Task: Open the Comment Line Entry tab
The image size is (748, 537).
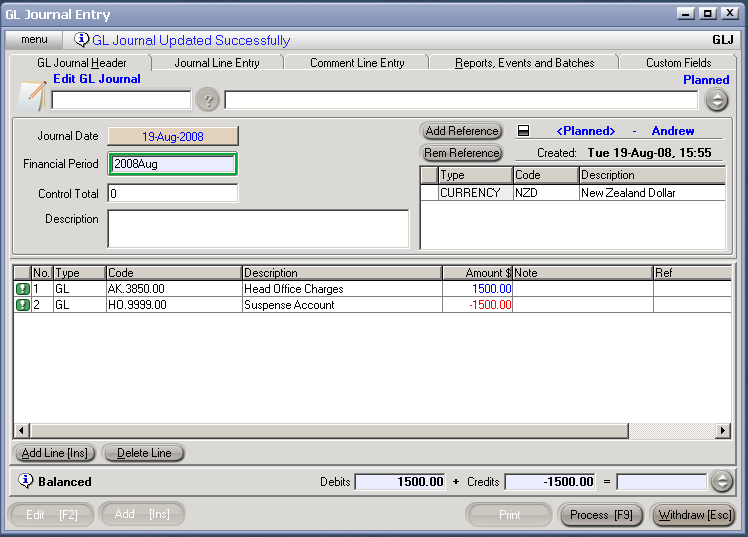Action: point(357,63)
